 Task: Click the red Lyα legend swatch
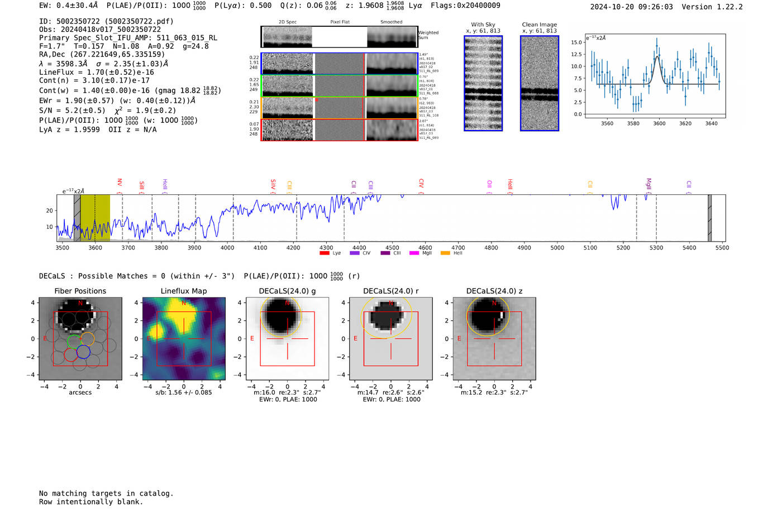pyautogui.click(x=324, y=253)
